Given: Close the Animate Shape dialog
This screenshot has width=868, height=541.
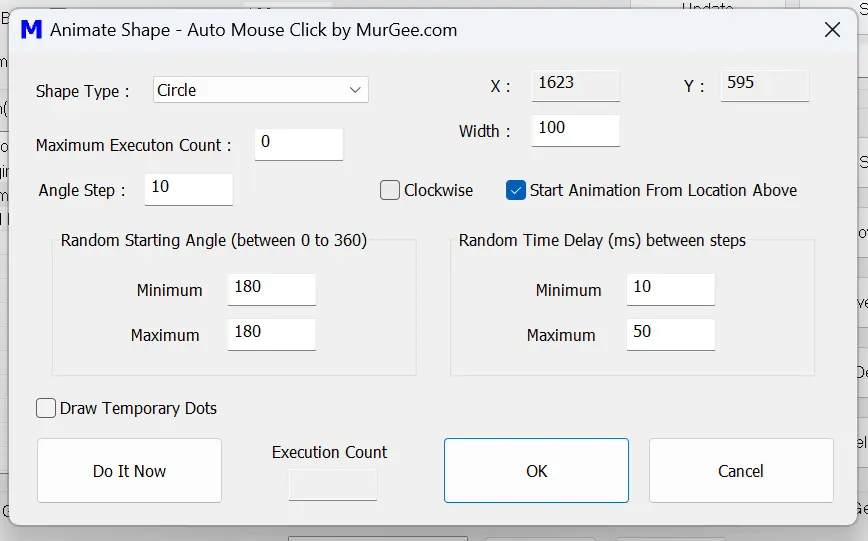Looking at the screenshot, I should pyautogui.click(x=832, y=30).
